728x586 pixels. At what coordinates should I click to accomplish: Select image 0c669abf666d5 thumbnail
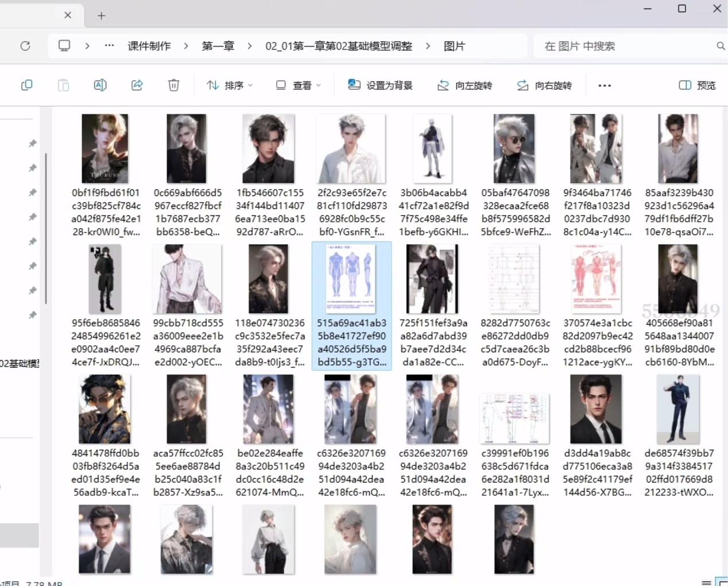tap(187, 148)
